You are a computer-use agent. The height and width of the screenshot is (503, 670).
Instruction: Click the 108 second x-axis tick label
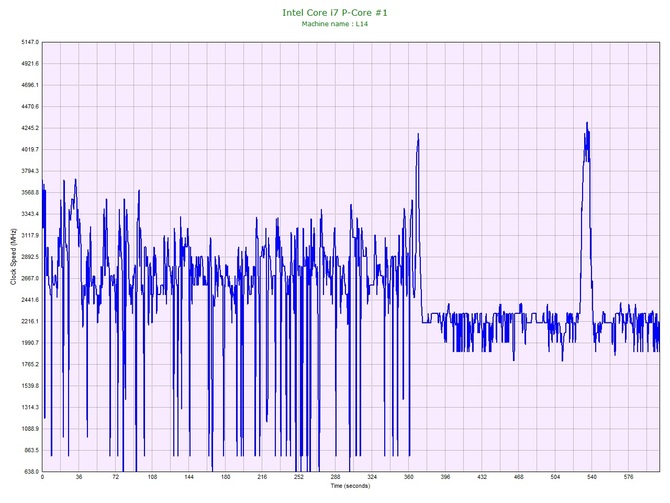[x=152, y=477]
